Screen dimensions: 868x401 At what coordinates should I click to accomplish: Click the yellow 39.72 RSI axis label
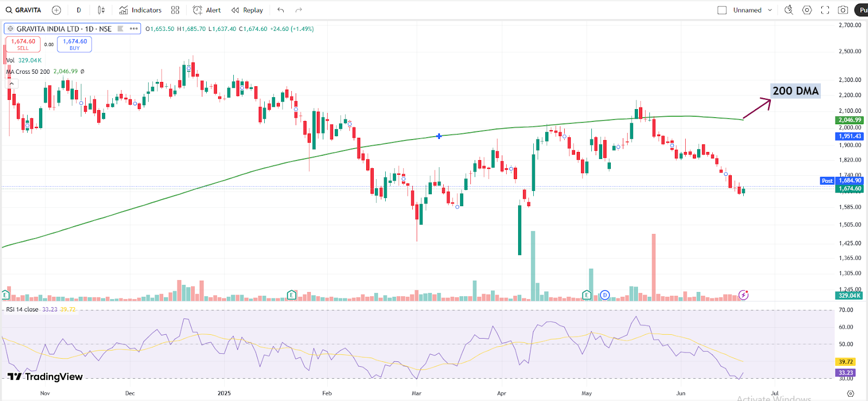(x=846, y=361)
